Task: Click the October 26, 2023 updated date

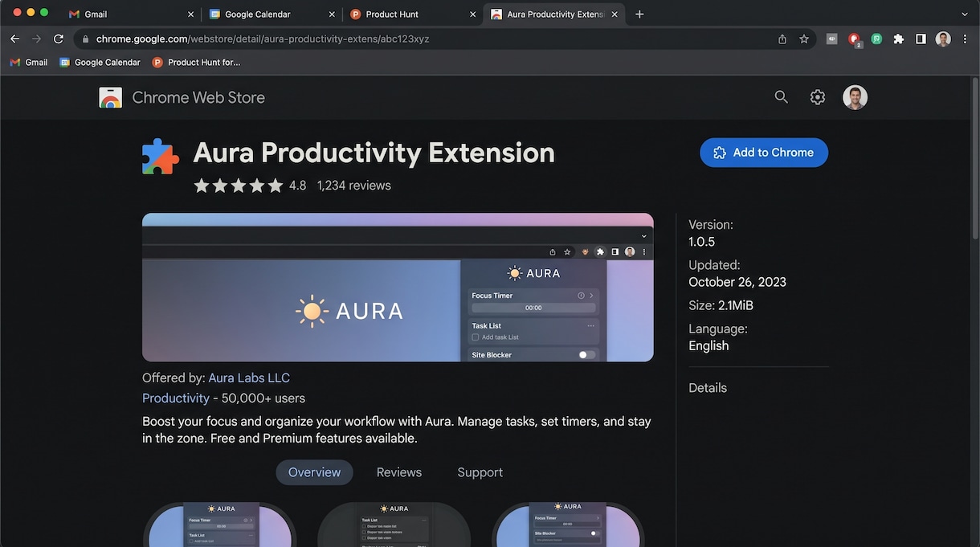Action: click(x=737, y=282)
